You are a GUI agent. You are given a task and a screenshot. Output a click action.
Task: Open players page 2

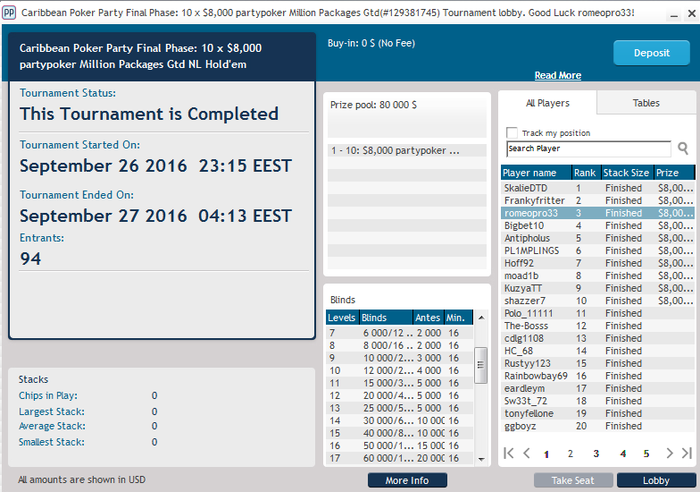[x=570, y=454]
